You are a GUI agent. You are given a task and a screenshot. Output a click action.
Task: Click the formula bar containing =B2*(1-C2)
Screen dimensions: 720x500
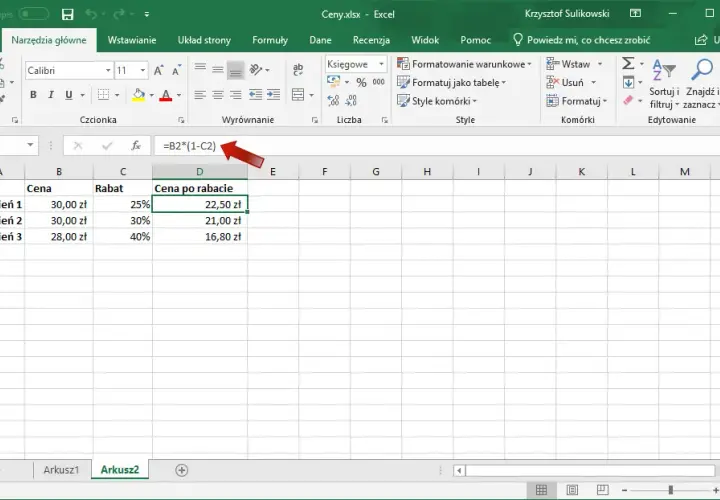click(x=436, y=146)
